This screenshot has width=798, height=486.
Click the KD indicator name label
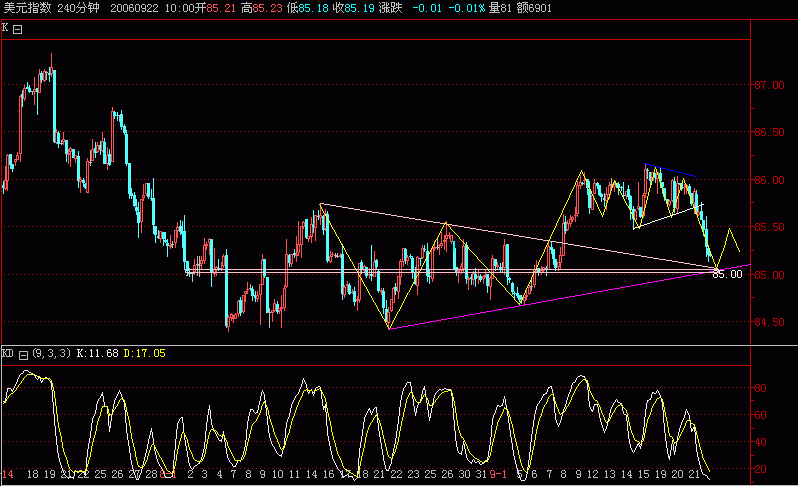8,353
